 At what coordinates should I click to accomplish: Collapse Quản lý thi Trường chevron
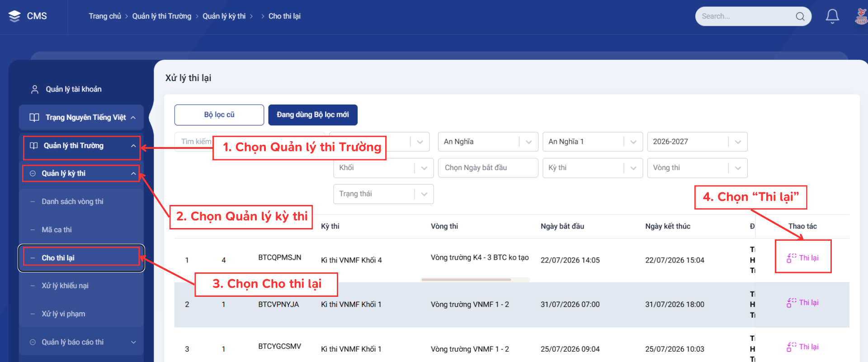[133, 146]
